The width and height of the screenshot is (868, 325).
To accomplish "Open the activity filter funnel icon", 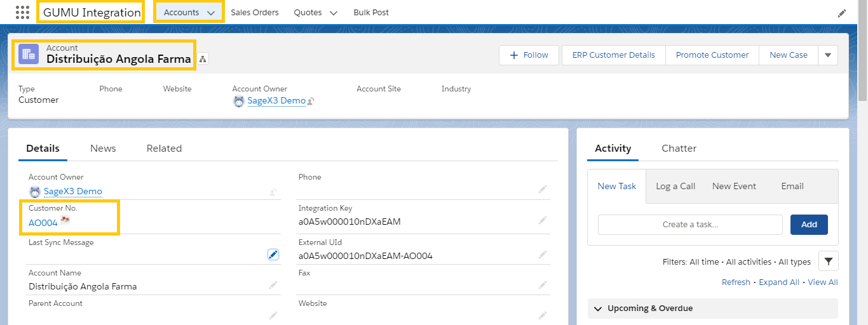I will coord(828,261).
